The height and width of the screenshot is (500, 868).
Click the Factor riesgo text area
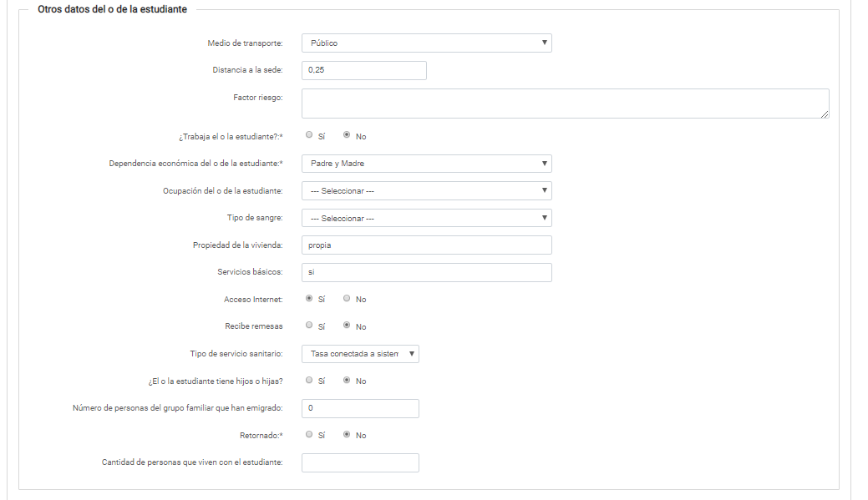click(565, 104)
